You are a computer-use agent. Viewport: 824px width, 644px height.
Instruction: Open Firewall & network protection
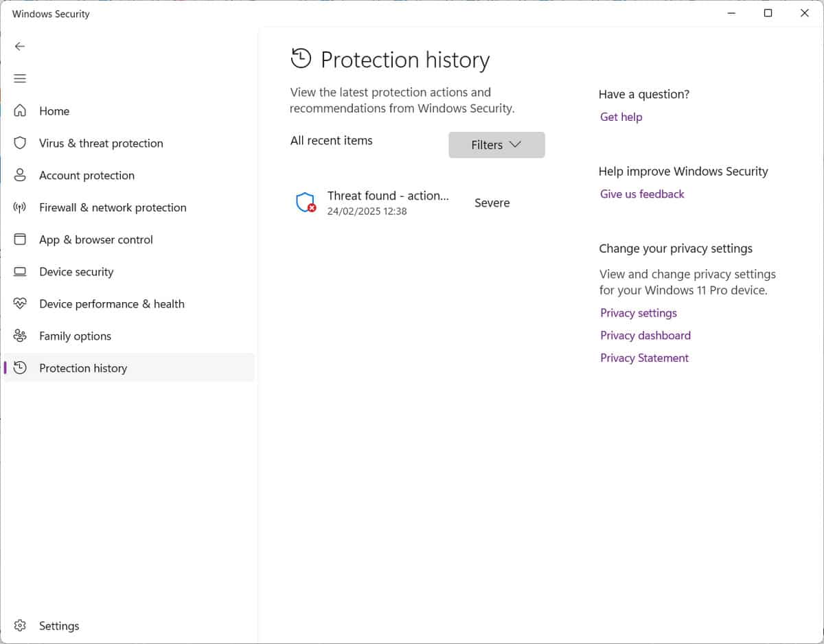point(129,207)
